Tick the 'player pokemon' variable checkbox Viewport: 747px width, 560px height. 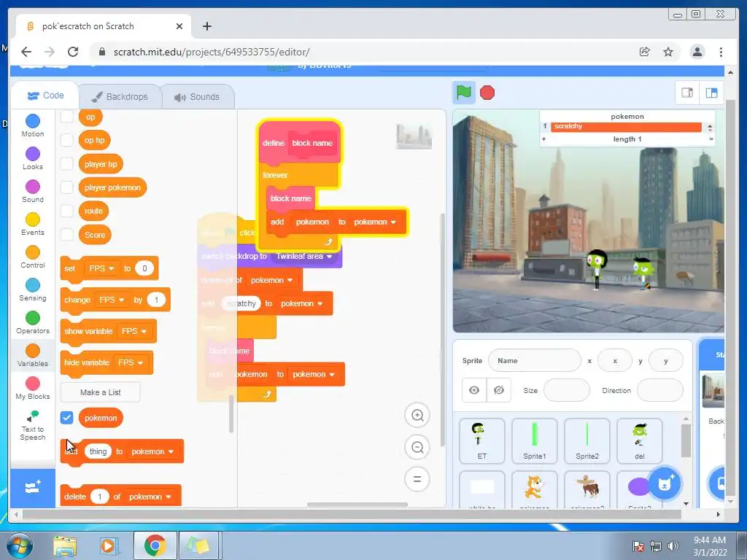point(66,187)
